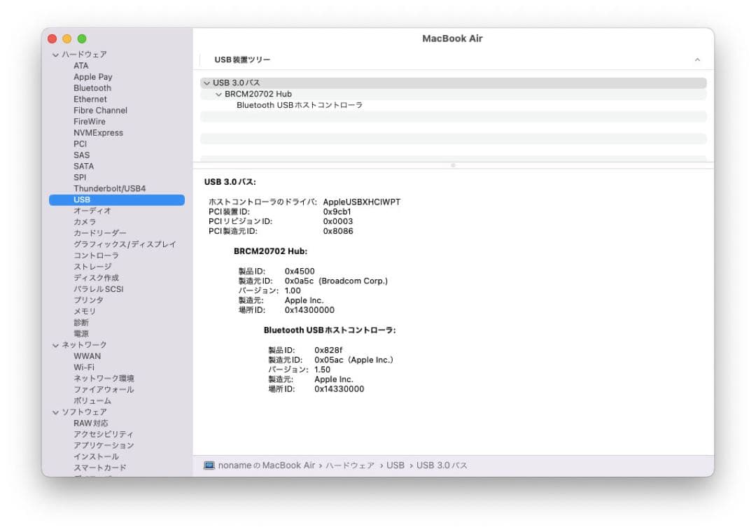Click the computer icon in the breadcrumb bar
The height and width of the screenshot is (532, 756).
pyautogui.click(x=208, y=465)
